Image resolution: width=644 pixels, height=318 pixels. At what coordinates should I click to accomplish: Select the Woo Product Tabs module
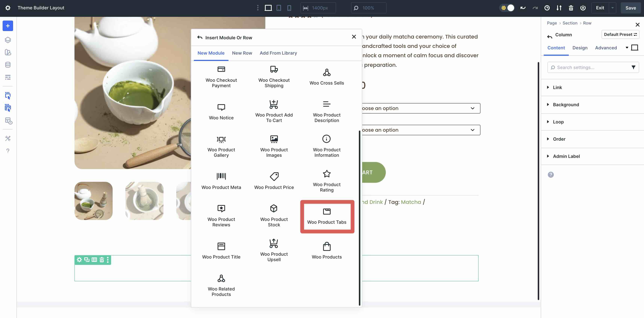click(x=327, y=216)
